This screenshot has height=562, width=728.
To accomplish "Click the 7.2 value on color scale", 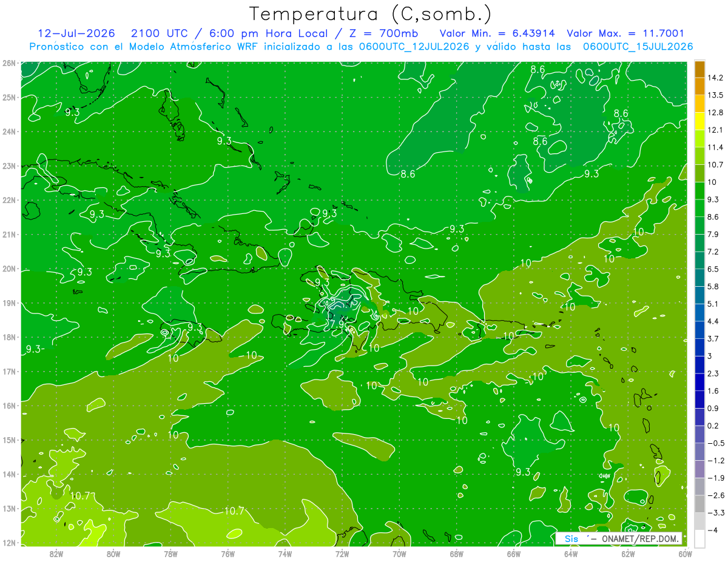I will tap(714, 252).
